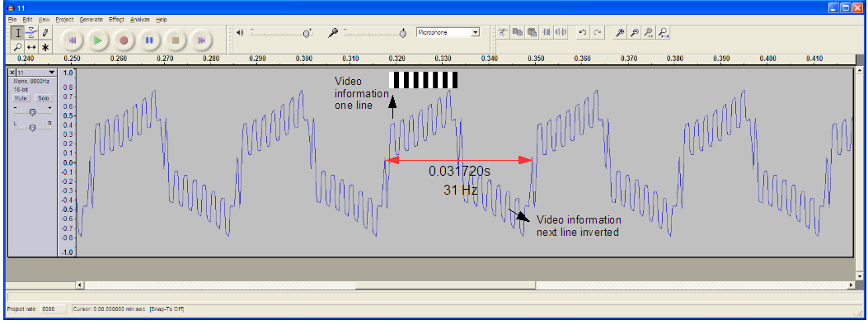Image resolution: width=868 pixels, height=325 pixels.
Task: Select the Envelope tool
Action: 31,33
